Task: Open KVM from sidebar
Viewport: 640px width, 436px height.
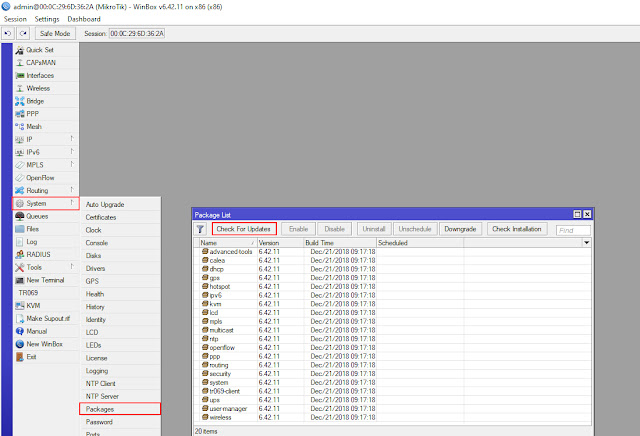Action: click(46, 306)
